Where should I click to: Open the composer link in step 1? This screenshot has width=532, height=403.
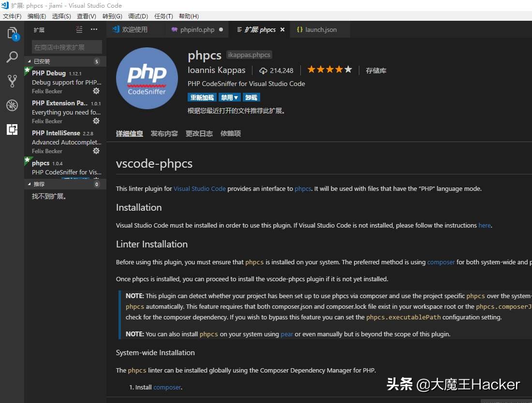(167, 388)
